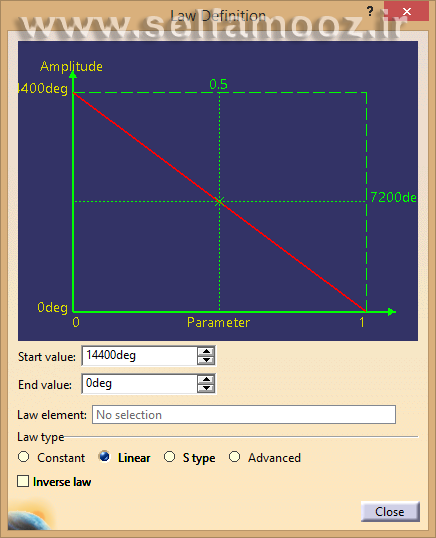Increase End value with up arrow
The width and height of the screenshot is (436, 538).
[206, 379]
